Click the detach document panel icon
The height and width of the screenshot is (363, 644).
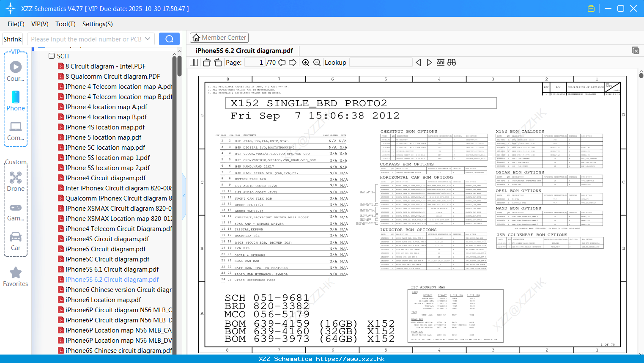[x=636, y=50]
